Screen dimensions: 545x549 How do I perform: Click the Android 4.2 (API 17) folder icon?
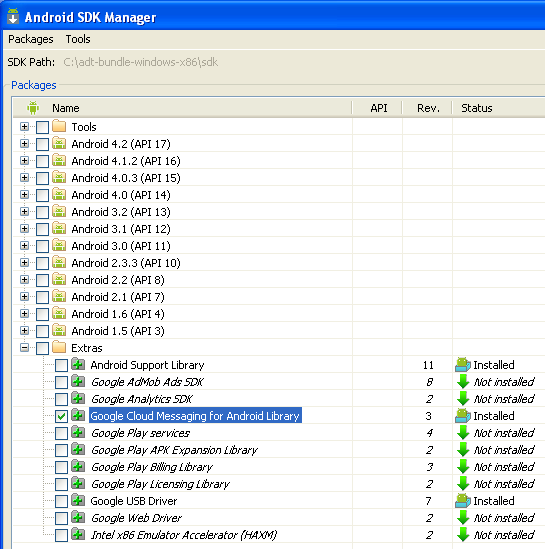pyautogui.click(x=59, y=143)
